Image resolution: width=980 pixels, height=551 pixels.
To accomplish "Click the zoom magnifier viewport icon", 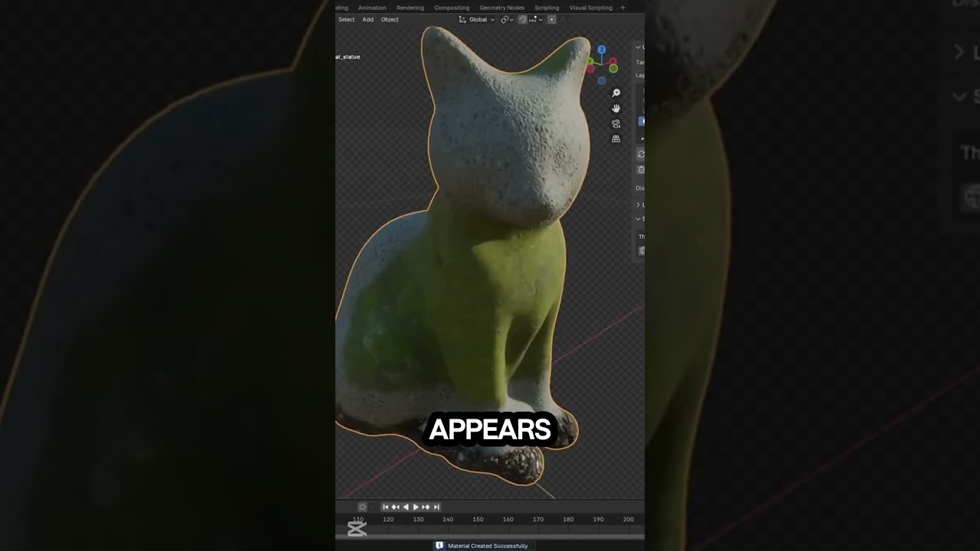I will pos(616,93).
